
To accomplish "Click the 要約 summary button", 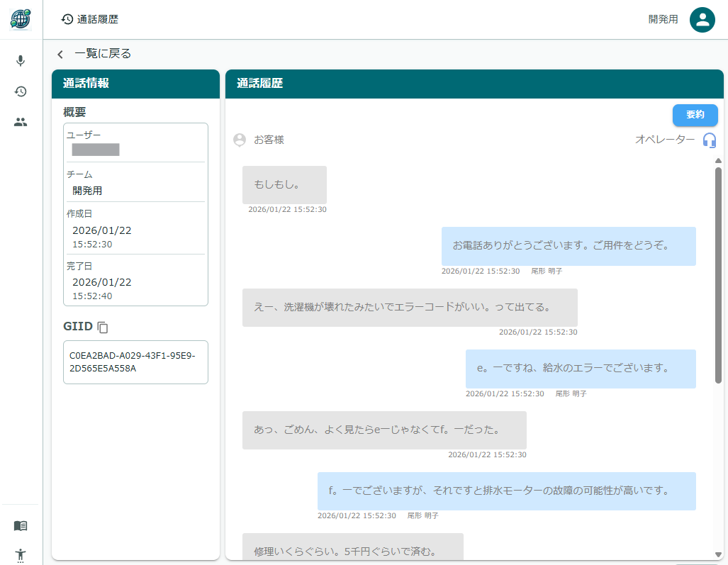I will point(695,115).
